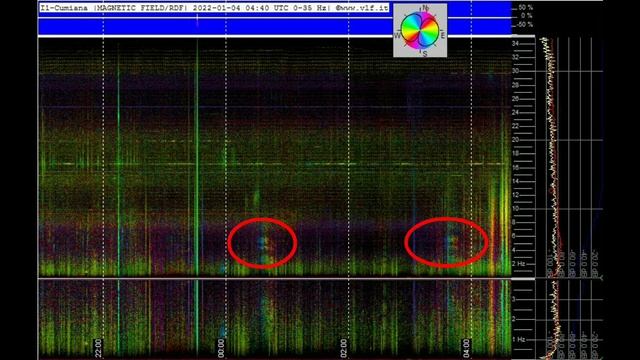Click the '0 %' scale label

[527, 16]
